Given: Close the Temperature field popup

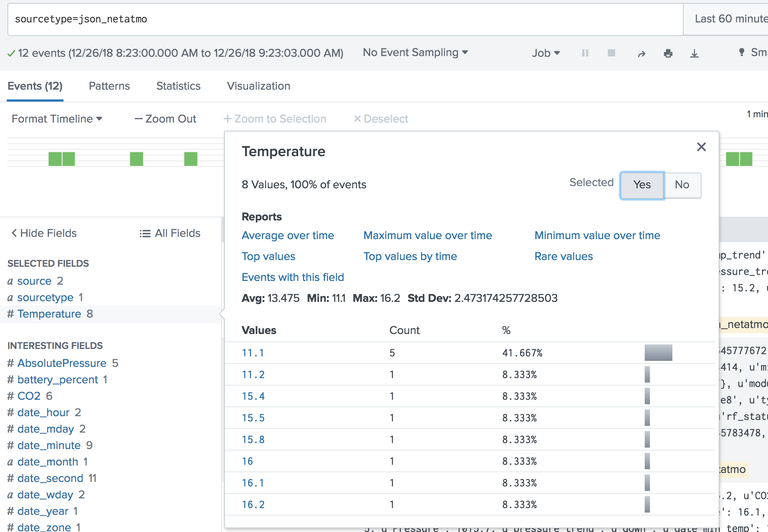Looking at the screenshot, I should tap(702, 147).
